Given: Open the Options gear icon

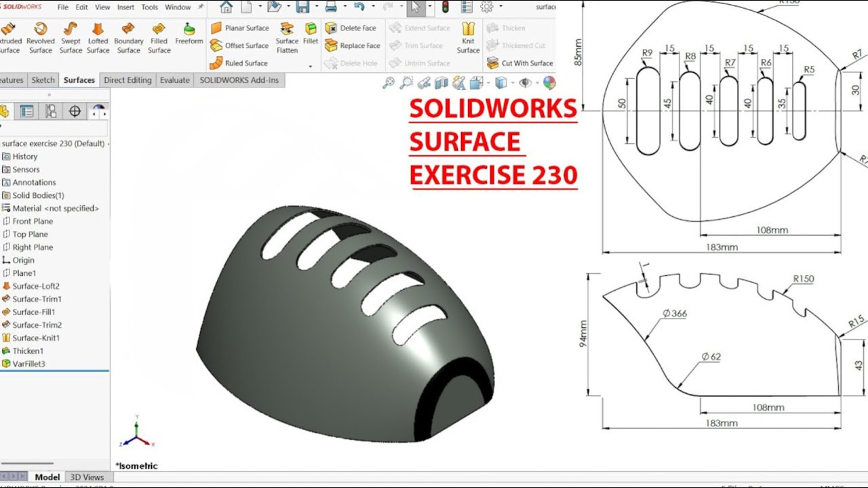Looking at the screenshot, I should pos(486,7).
